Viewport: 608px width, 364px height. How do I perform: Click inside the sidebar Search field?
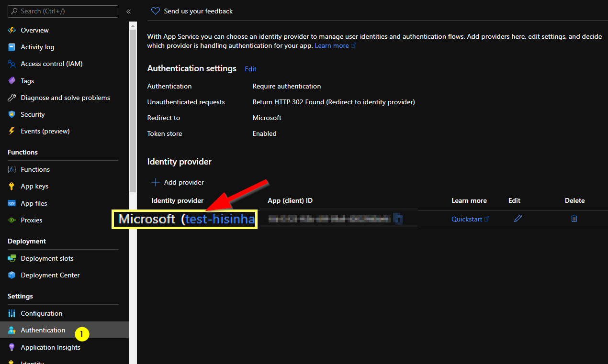click(x=63, y=11)
